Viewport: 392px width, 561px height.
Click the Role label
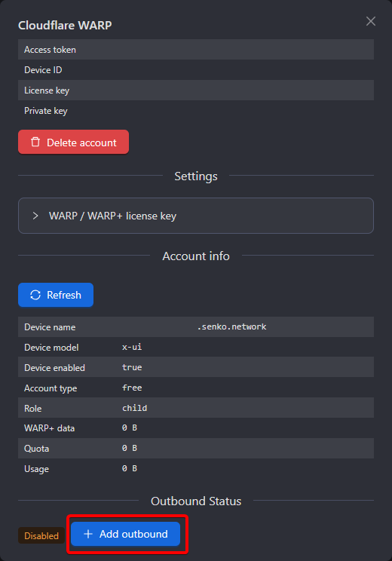tap(33, 409)
